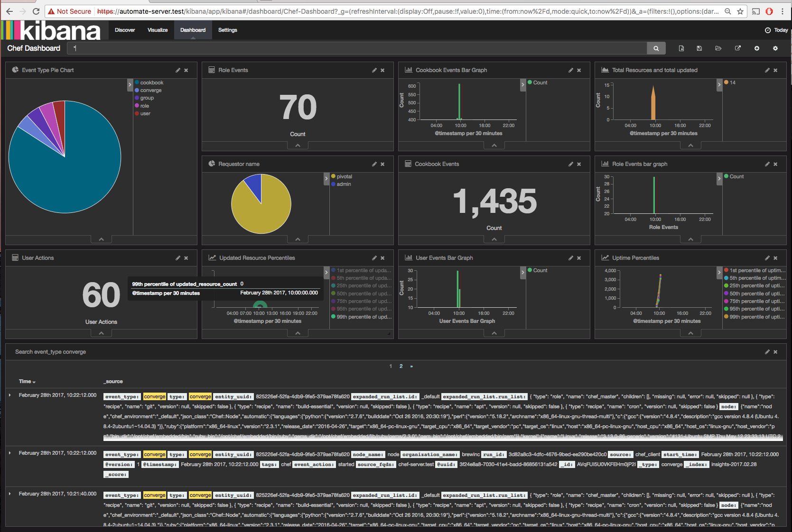Click page 1 of search results

click(391, 366)
